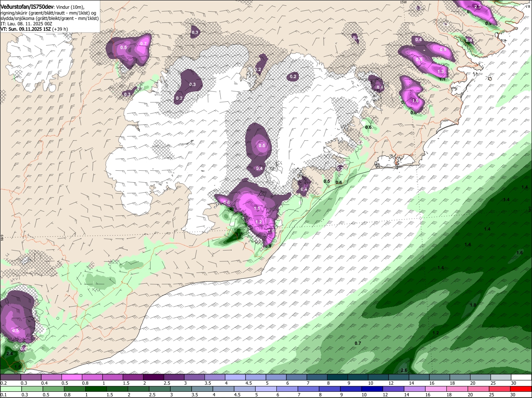
Task: Select the 0.5 green swatch in the rain legend
Action: 53,389
